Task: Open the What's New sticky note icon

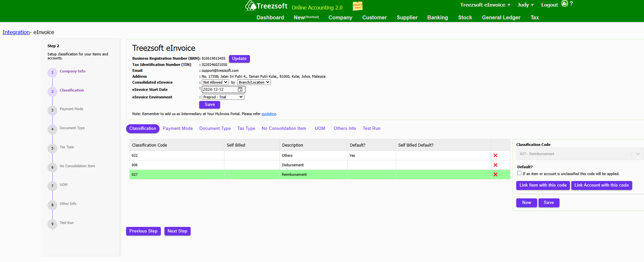Action: click(357, 6)
